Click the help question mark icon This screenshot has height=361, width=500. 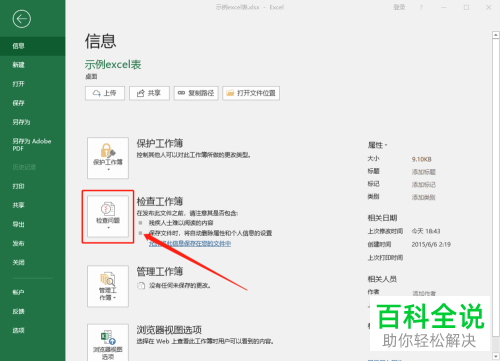tap(421, 7)
